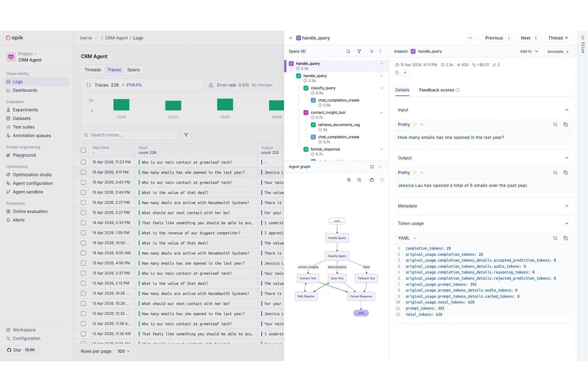Screen dimensions: 588x392
Task: Change the YAML format dropdown
Action: pos(407,238)
